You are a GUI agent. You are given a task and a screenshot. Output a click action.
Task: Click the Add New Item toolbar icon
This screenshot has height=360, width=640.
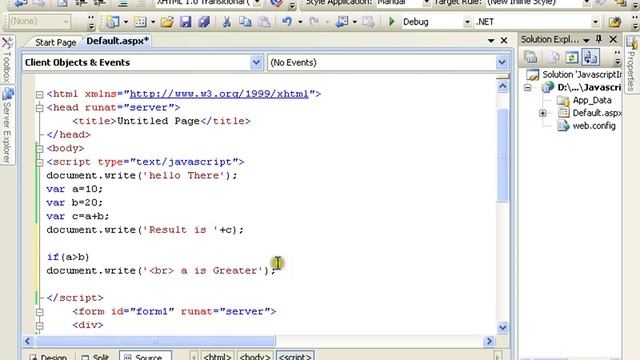(140, 22)
